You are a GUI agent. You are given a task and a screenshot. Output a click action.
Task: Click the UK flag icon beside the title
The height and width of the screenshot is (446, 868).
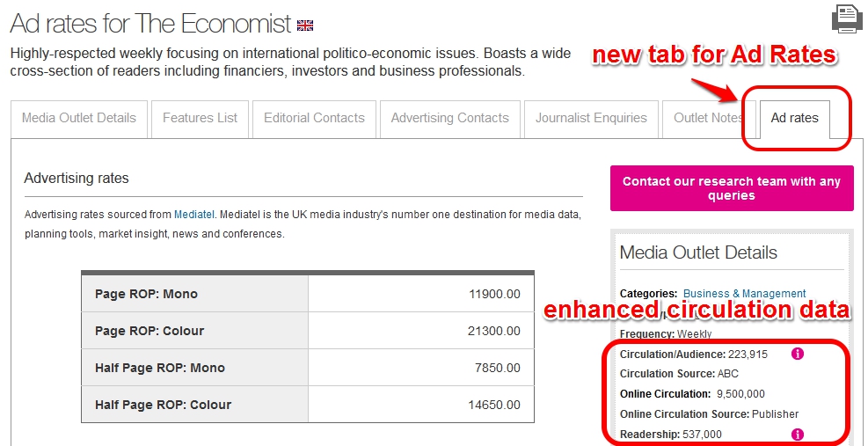[x=305, y=26]
